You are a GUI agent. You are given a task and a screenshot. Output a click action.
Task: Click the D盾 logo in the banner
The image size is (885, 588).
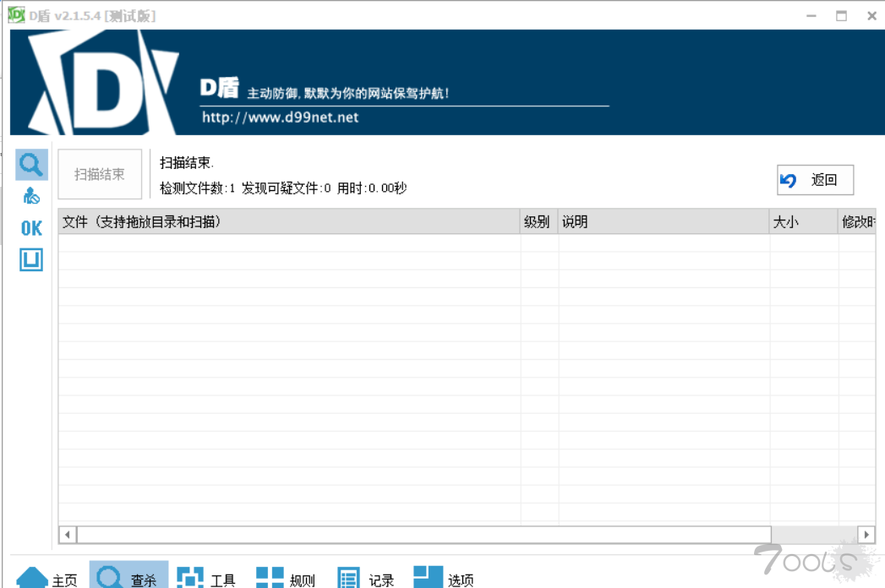pos(105,83)
